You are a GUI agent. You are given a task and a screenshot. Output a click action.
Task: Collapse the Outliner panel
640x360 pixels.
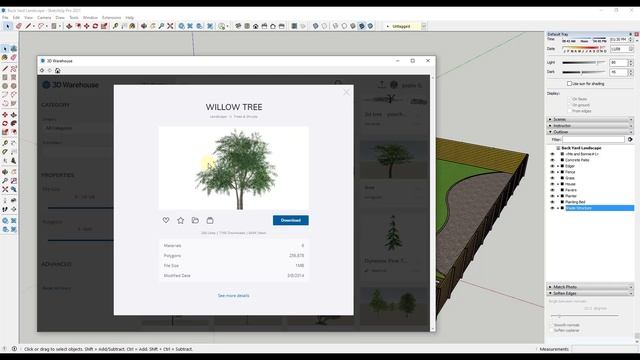[x=590, y=132]
